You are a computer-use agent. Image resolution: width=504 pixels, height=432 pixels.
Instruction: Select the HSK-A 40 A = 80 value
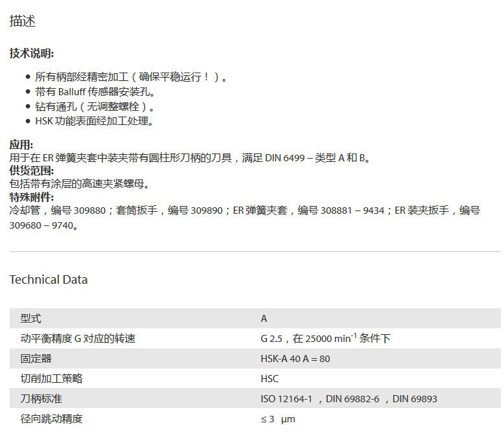pyautogui.click(x=295, y=359)
